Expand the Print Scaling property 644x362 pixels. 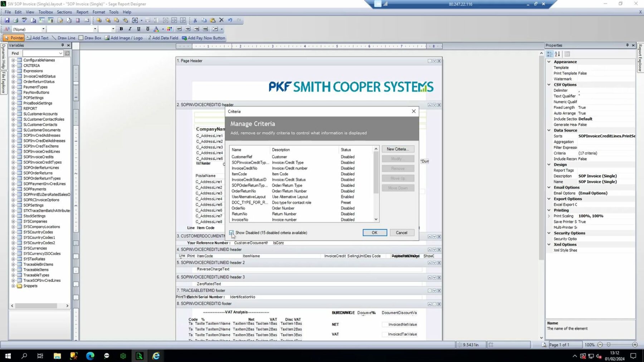pos(549,216)
